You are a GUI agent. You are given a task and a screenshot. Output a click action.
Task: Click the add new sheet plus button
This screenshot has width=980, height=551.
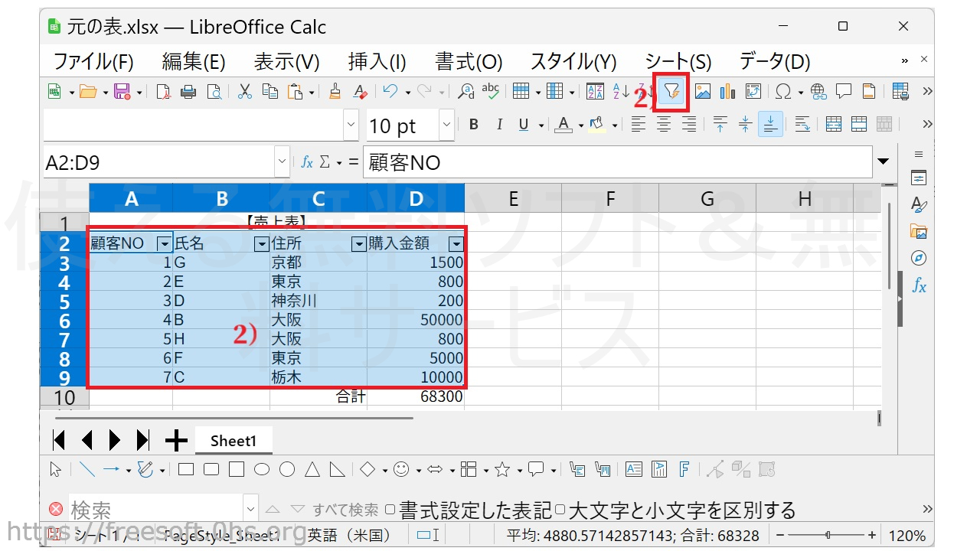(x=176, y=441)
